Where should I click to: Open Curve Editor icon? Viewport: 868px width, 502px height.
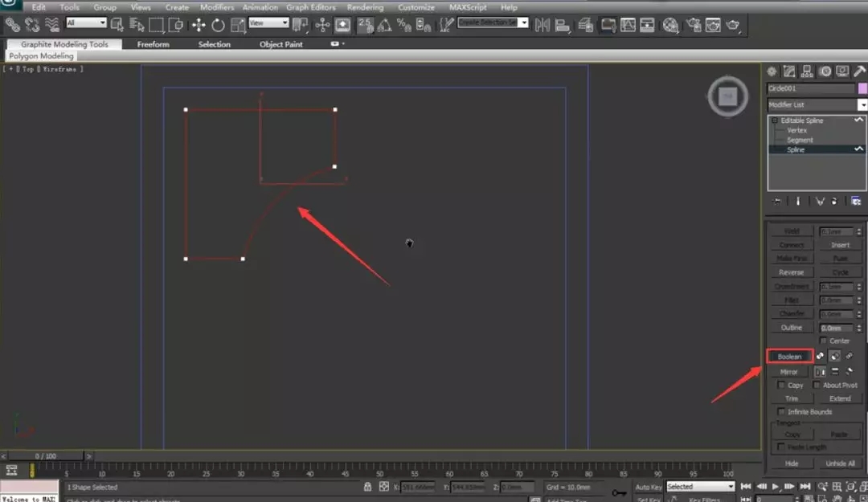click(x=628, y=25)
